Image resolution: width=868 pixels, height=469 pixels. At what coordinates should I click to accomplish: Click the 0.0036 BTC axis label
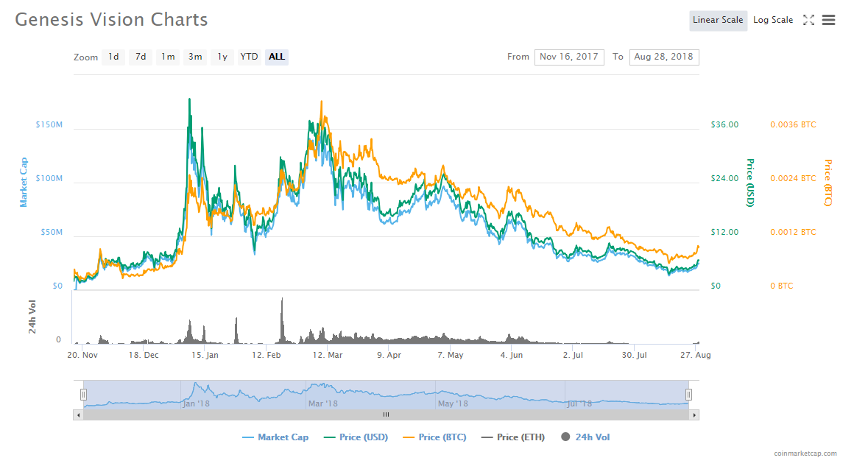[x=793, y=124]
